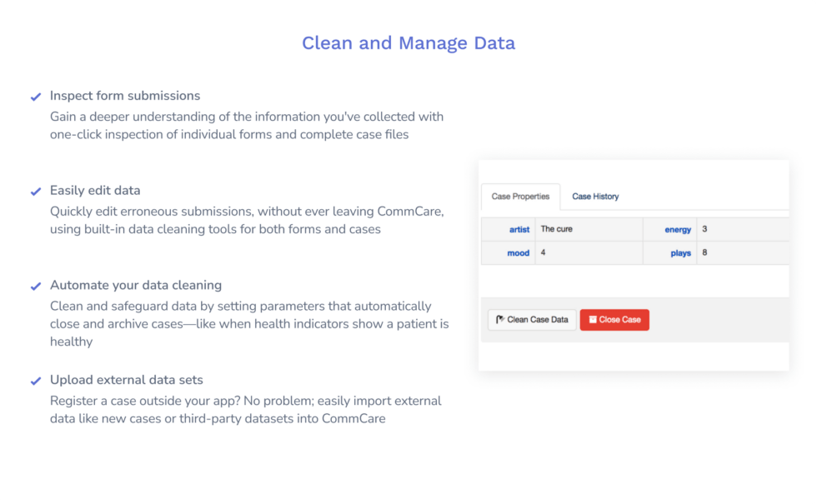Click the checkmark icon beside Easily edit data
This screenshot has width=817, height=504.
coord(34,191)
